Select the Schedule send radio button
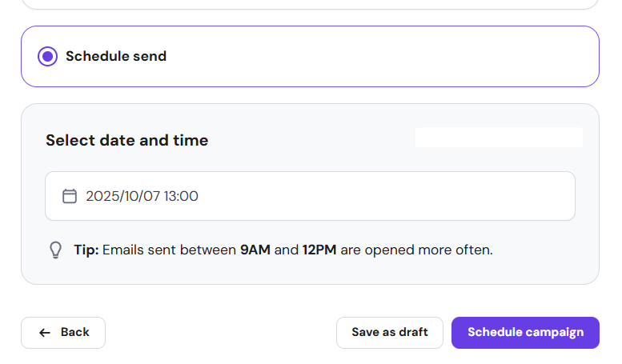Image resolution: width=622 pixels, height=364 pixels. tap(47, 57)
